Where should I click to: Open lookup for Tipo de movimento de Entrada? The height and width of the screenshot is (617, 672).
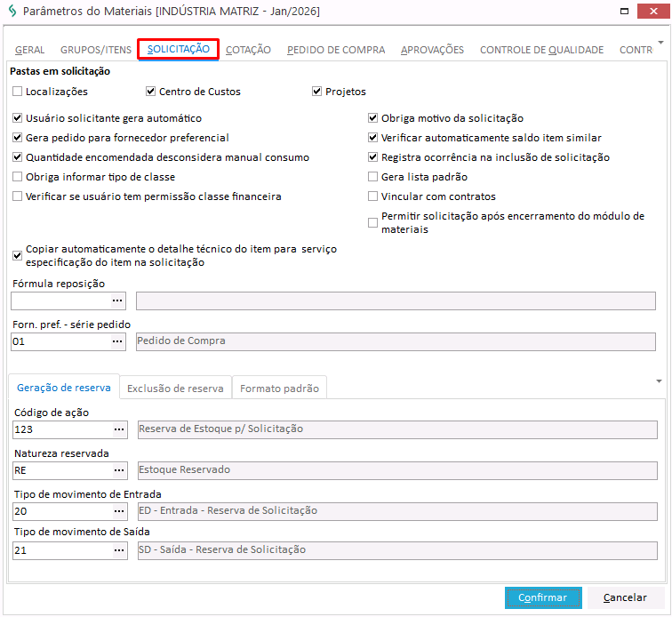(119, 511)
